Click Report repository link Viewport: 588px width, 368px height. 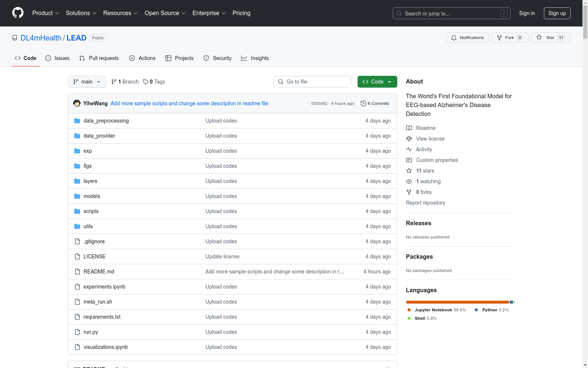[426, 203]
